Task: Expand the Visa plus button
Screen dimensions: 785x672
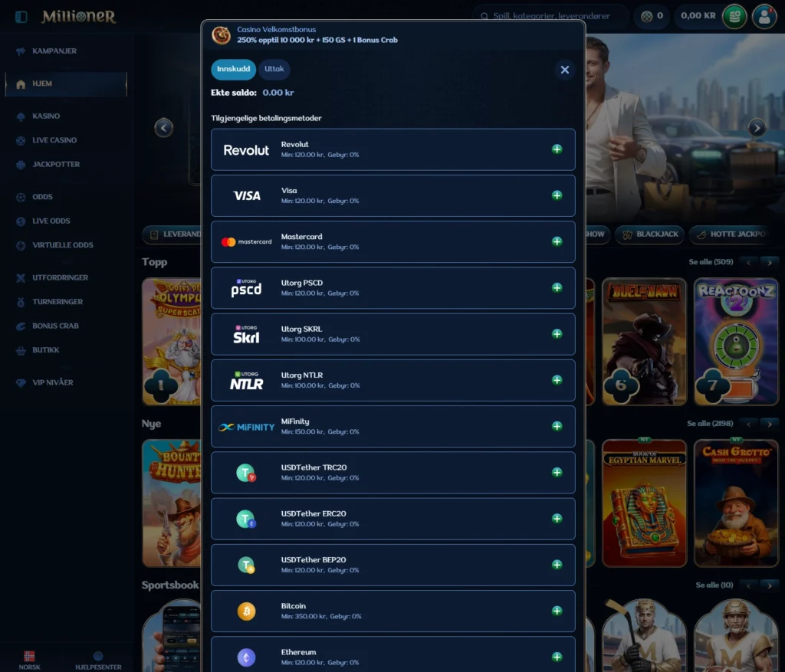Action: click(557, 195)
